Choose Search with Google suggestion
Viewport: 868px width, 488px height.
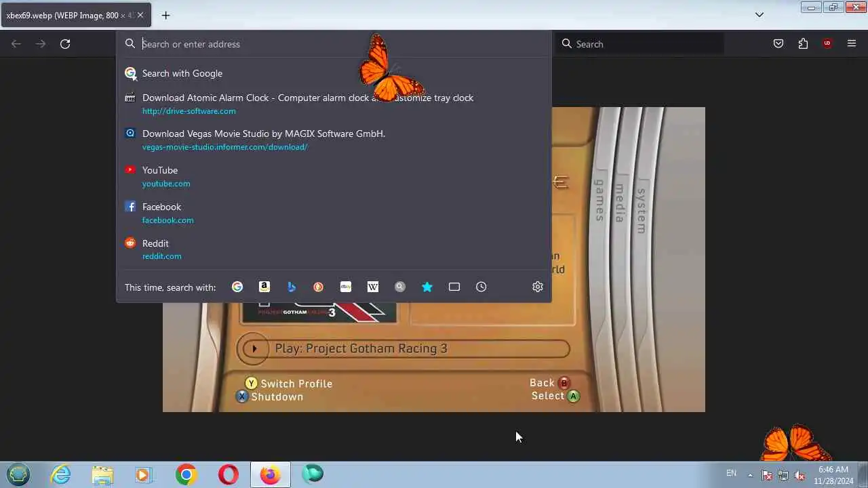334,73
